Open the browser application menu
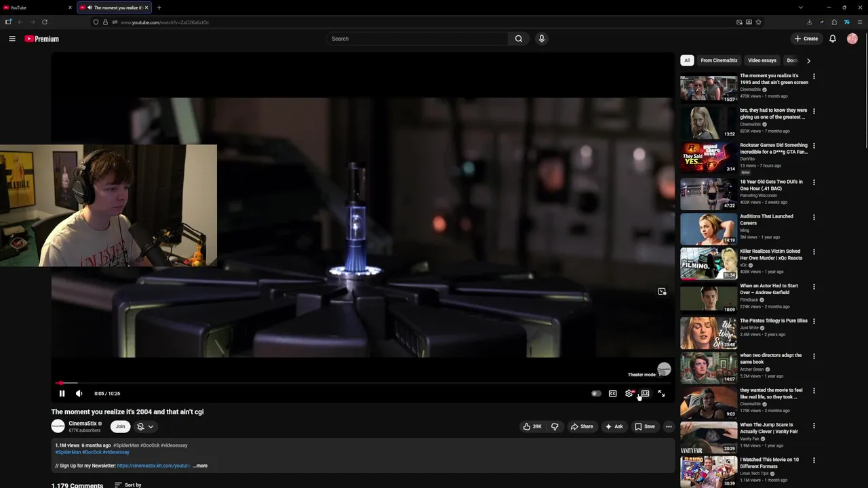 click(x=859, y=22)
